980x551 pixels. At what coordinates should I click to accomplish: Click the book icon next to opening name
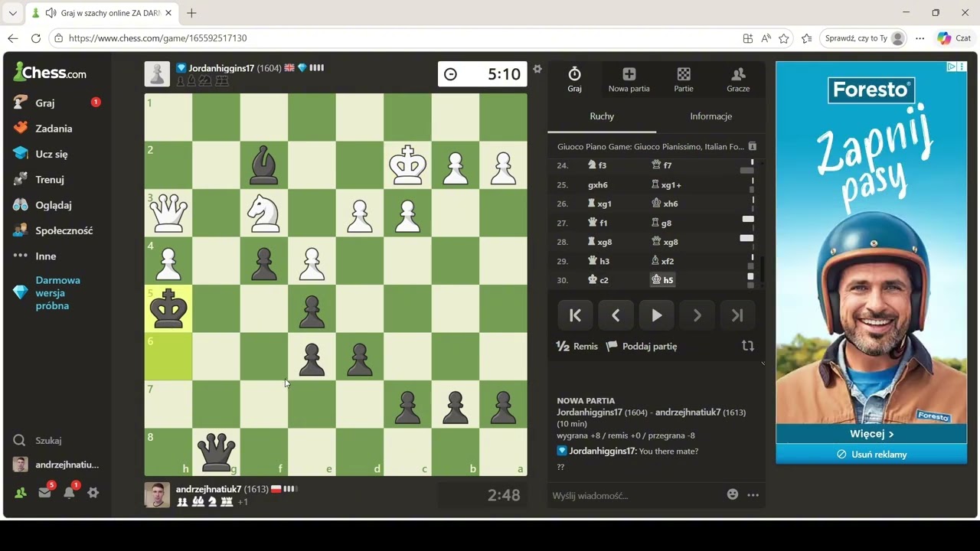pyautogui.click(x=752, y=146)
